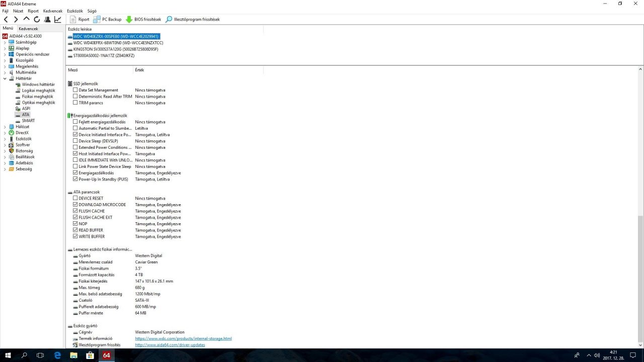Image resolution: width=644 pixels, height=362 pixels.
Task: Click the Windows Start button
Action: [8, 355]
